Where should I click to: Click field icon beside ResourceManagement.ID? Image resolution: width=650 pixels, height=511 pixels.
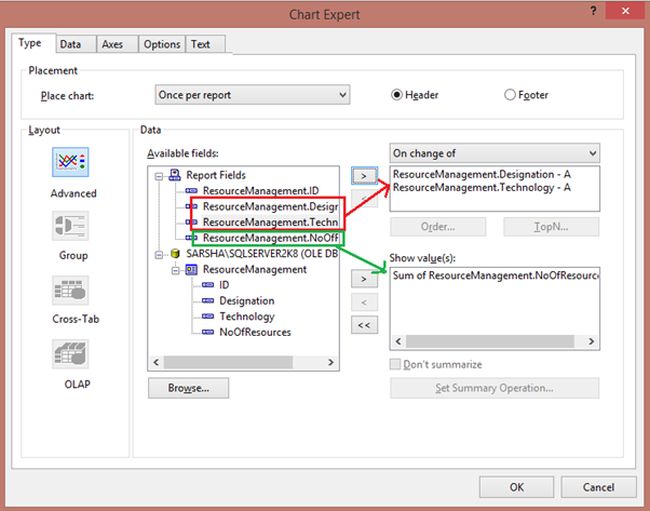[x=191, y=191]
